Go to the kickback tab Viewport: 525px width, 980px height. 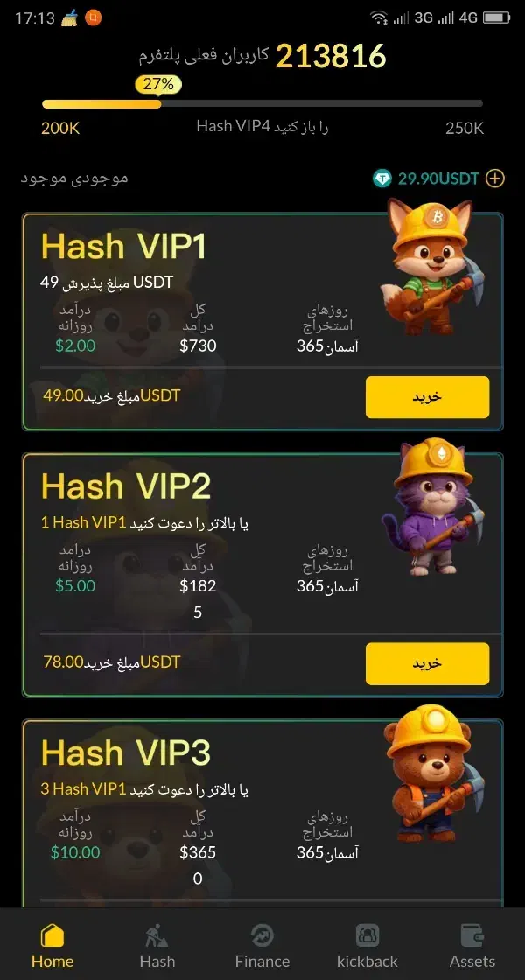tap(367, 946)
